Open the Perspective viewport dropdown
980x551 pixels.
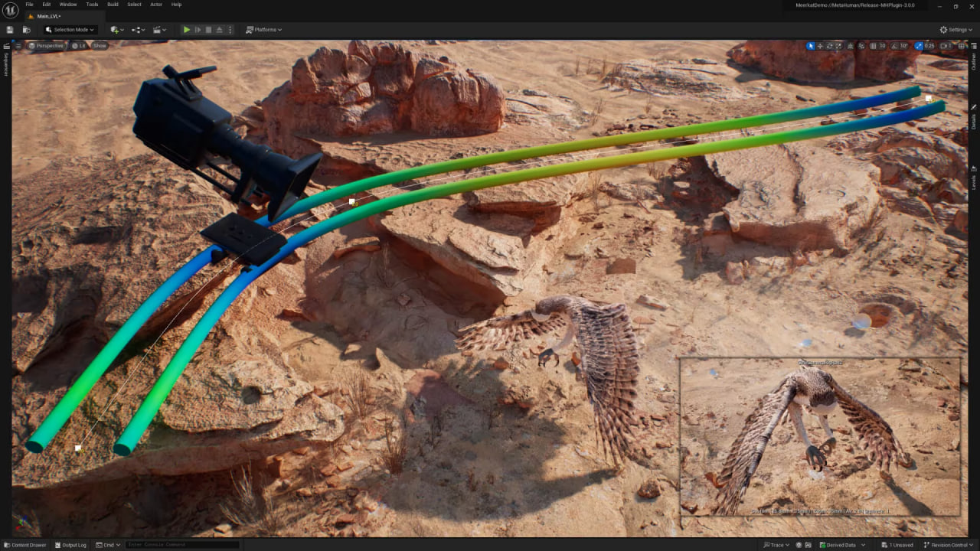(x=46, y=45)
